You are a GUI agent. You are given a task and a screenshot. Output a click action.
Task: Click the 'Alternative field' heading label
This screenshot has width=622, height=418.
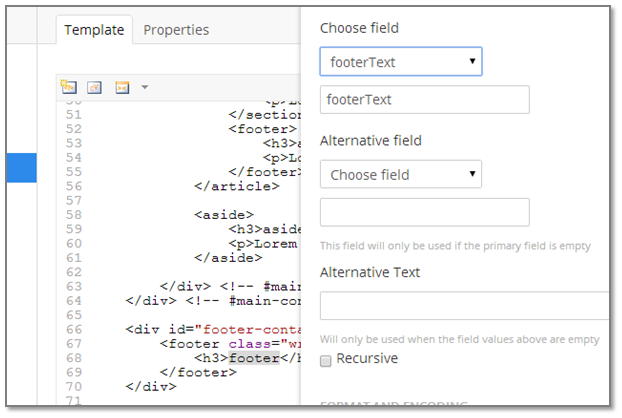371,141
